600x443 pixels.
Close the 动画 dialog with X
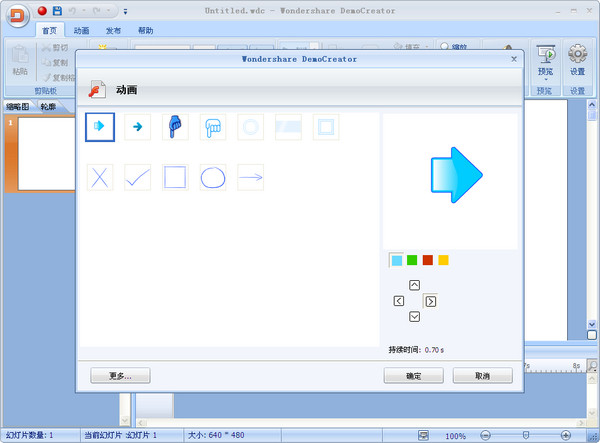click(514, 59)
